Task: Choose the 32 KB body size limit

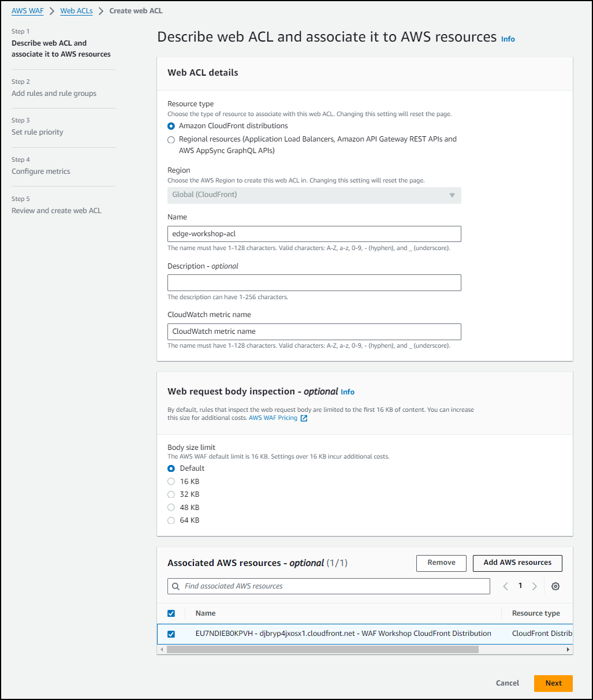Action: pos(171,494)
